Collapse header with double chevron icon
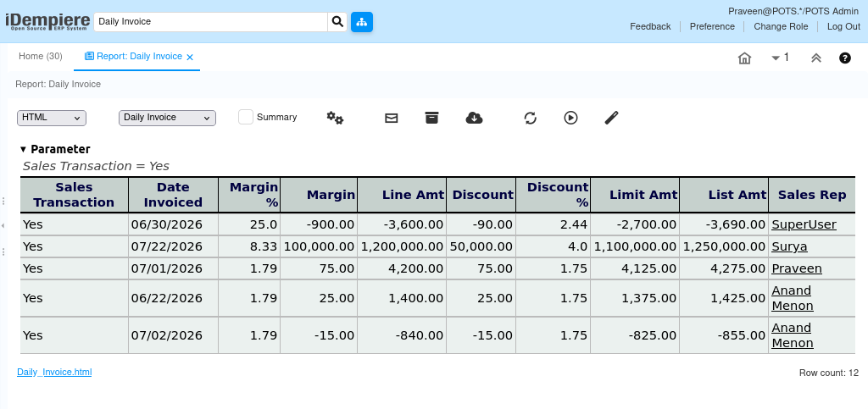The width and height of the screenshot is (868, 409). 816,58
